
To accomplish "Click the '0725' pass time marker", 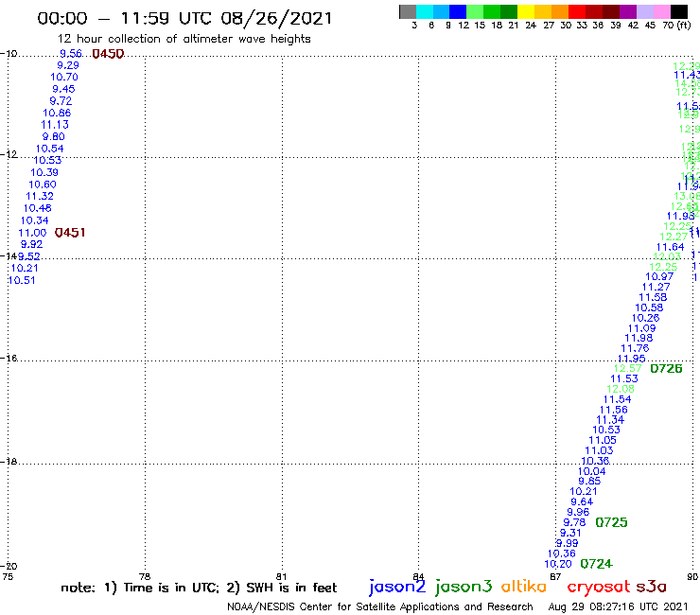I will 611,522.
